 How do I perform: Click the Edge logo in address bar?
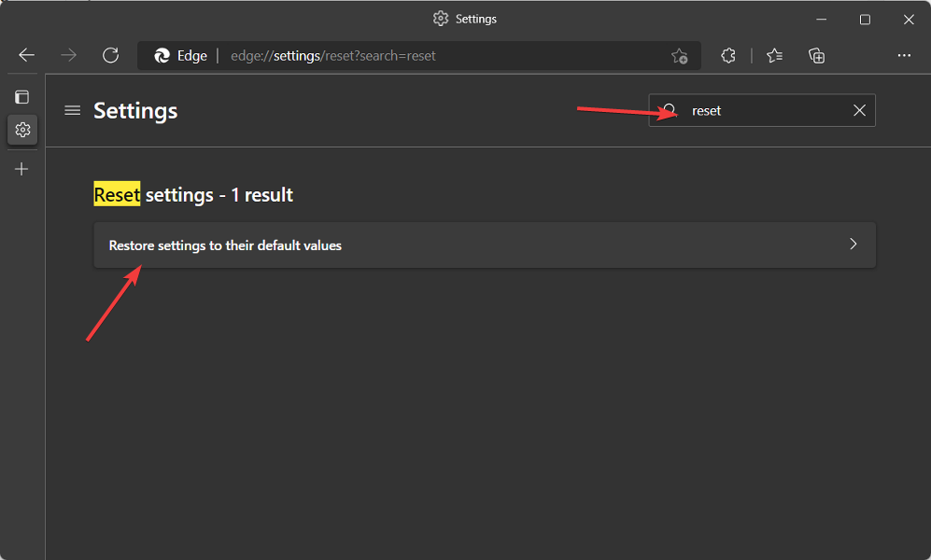click(162, 56)
